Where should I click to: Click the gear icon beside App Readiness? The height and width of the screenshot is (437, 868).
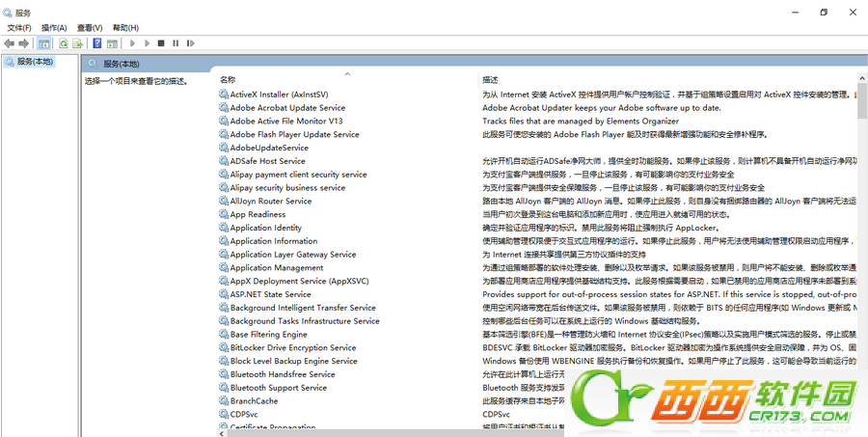(224, 214)
